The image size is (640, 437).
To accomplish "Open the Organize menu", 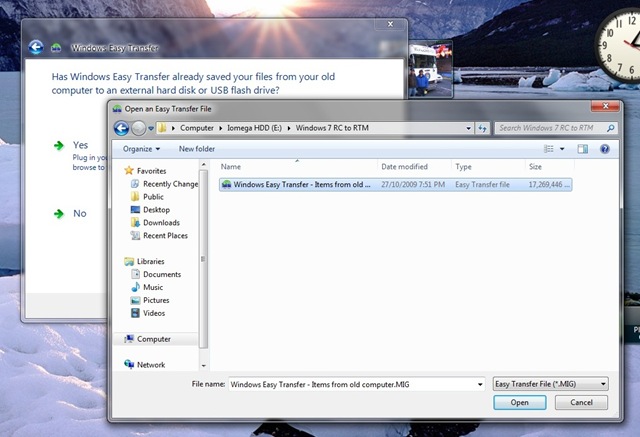I will coord(141,149).
